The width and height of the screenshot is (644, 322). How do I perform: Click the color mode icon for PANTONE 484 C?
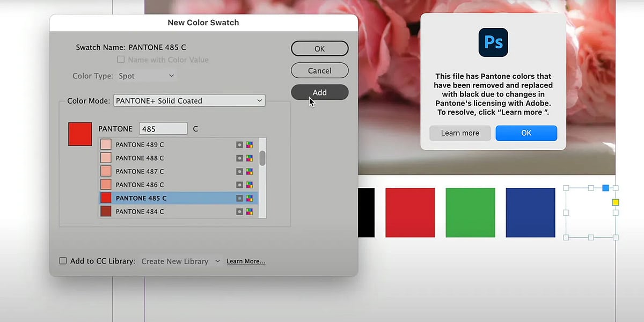coord(250,211)
